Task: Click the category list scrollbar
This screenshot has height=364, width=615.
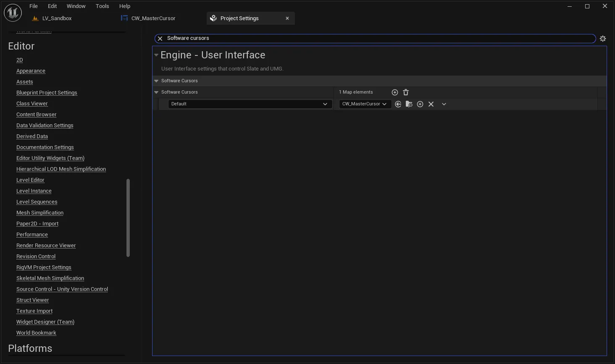Action: pyautogui.click(x=128, y=217)
